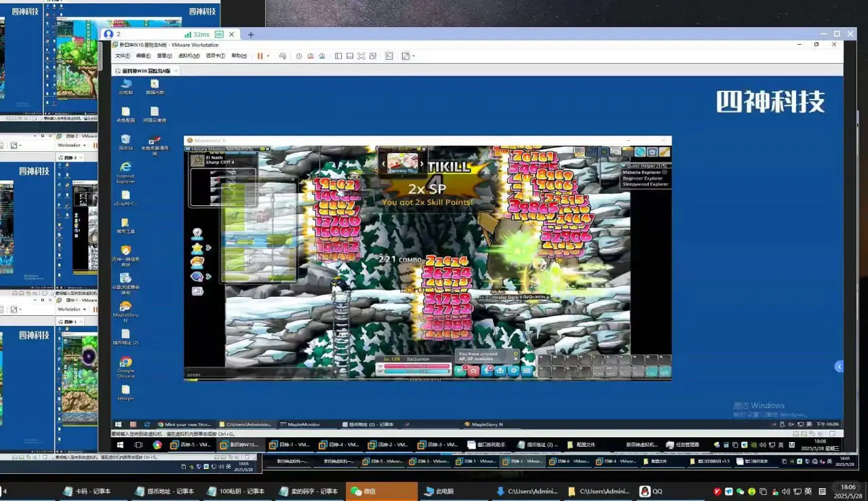This screenshot has width=868, height=501.
Task: Click Beginner Explorer in Quest Helper
Action: click(x=642, y=178)
